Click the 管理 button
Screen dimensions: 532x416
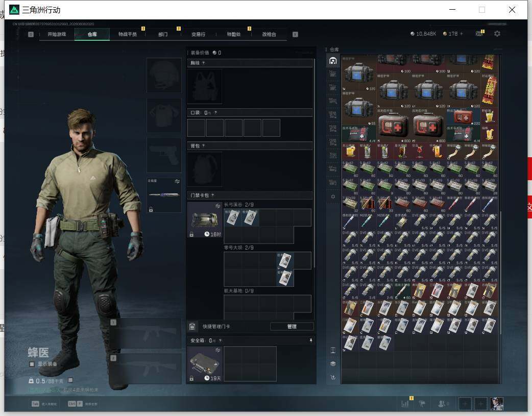click(x=292, y=327)
